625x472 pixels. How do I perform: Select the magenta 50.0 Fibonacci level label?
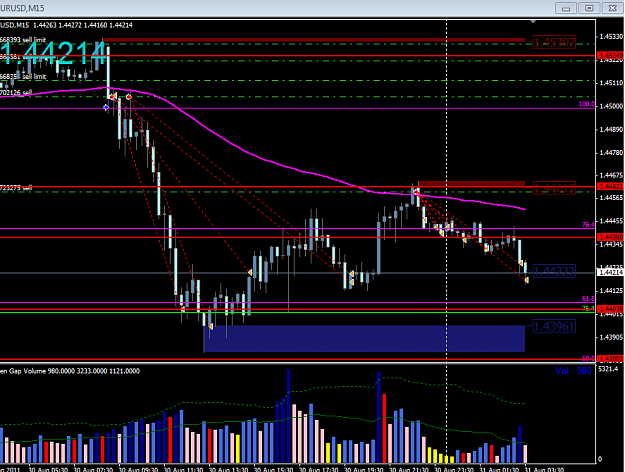pyautogui.click(x=588, y=358)
